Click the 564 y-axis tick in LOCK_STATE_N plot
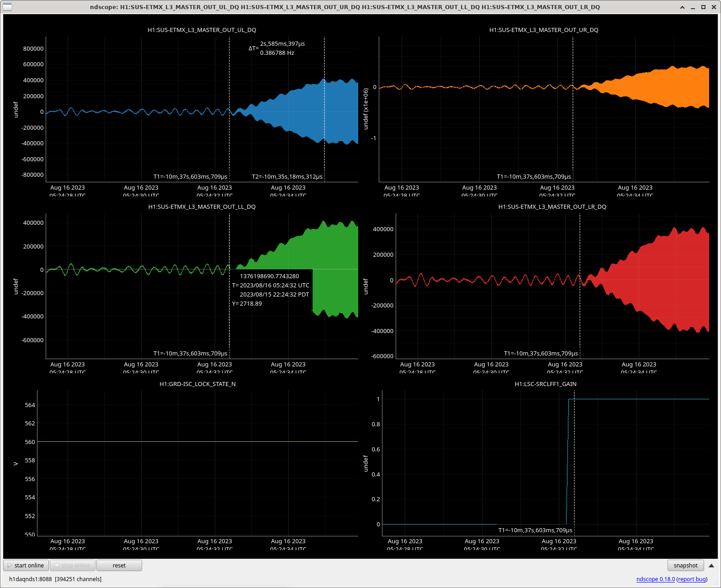The height and width of the screenshot is (588, 721). click(x=30, y=405)
